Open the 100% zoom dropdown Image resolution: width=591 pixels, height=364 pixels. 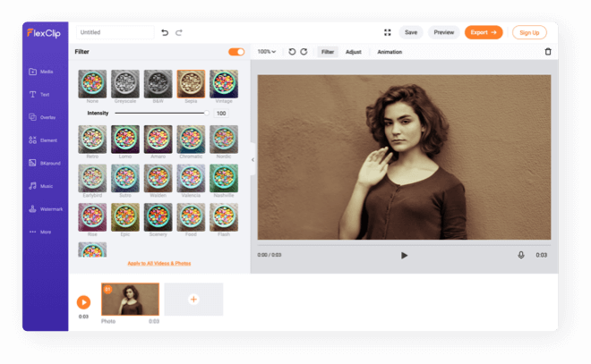click(267, 52)
